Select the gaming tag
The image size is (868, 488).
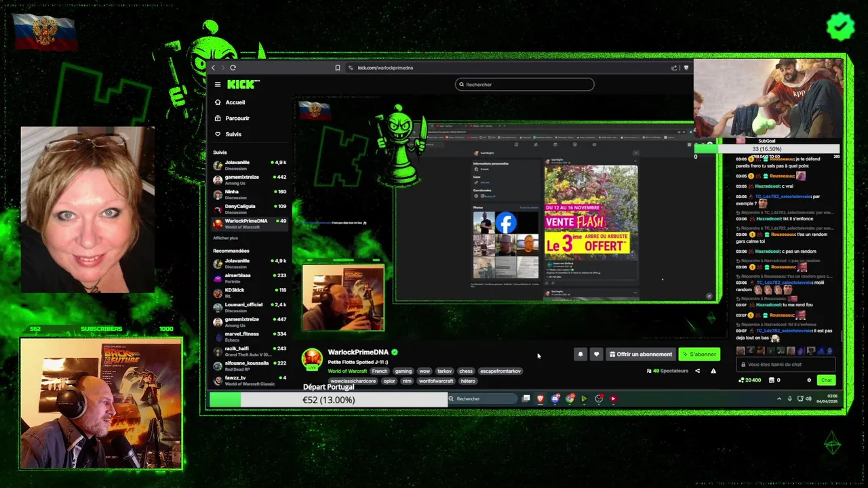coord(403,371)
